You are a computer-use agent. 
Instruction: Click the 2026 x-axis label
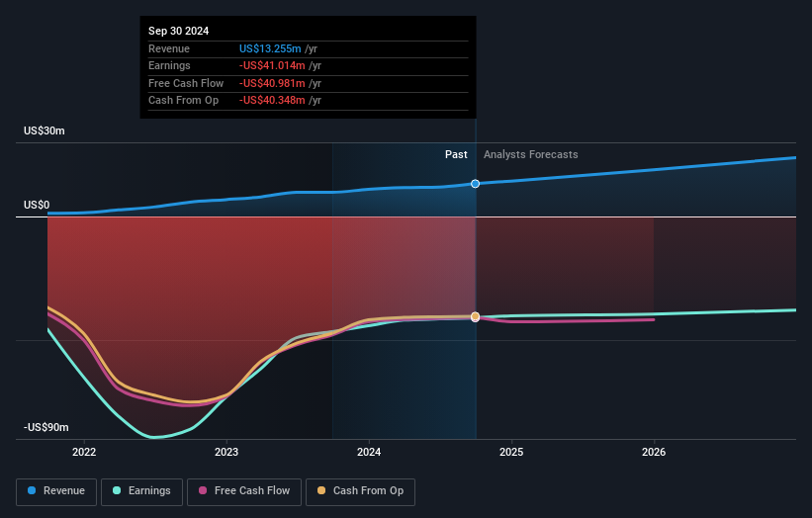pos(654,453)
